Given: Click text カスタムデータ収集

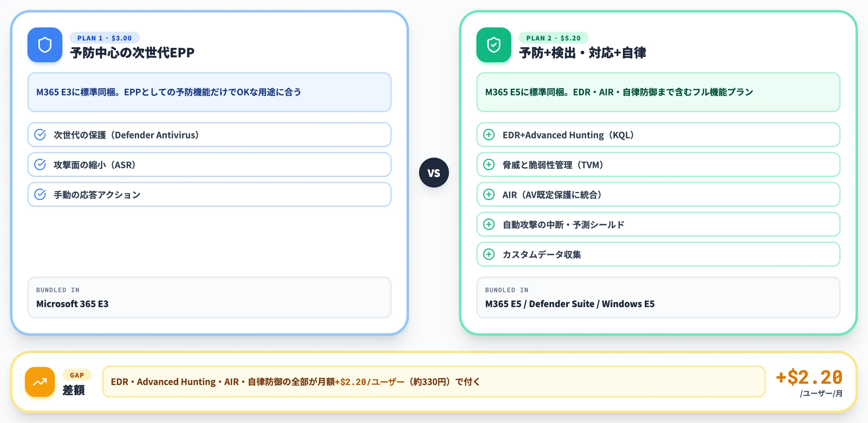Looking at the screenshot, I should [x=542, y=255].
